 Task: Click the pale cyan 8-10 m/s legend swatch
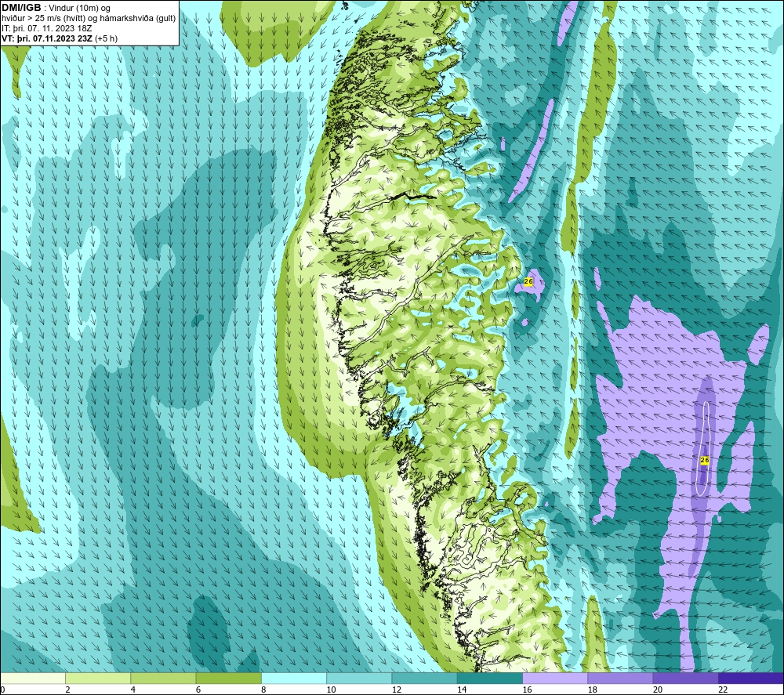pyautogui.click(x=294, y=678)
